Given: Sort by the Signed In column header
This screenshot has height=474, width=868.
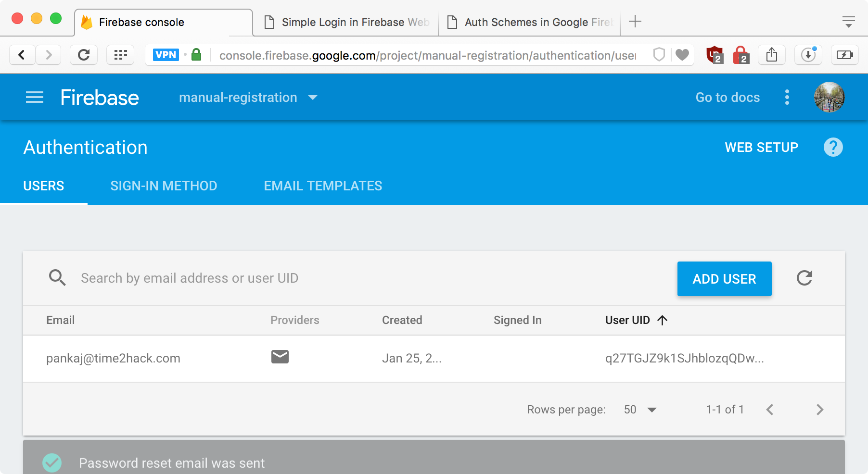Looking at the screenshot, I should click(518, 320).
